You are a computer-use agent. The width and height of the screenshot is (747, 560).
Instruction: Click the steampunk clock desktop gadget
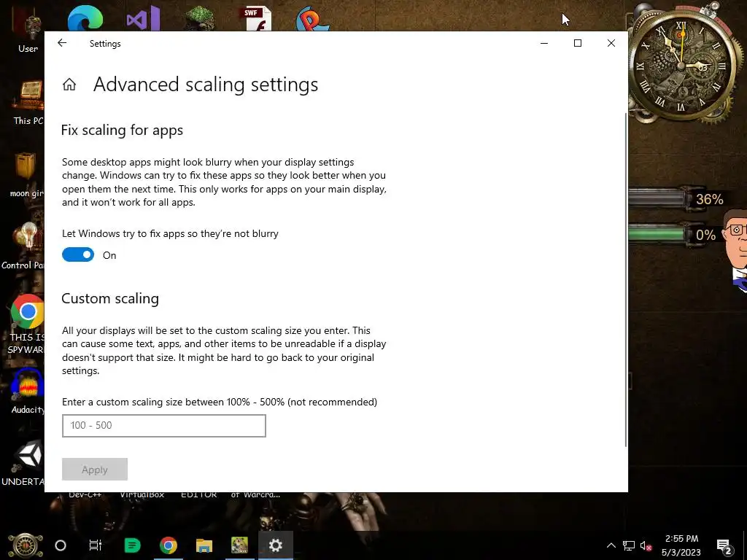[682, 64]
